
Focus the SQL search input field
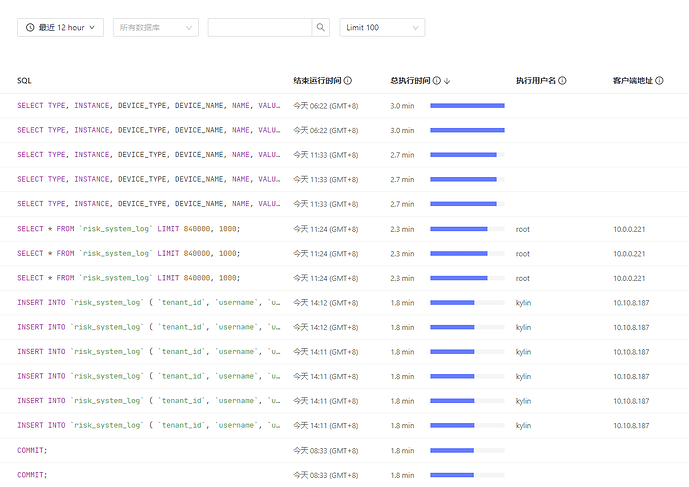tap(260, 28)
